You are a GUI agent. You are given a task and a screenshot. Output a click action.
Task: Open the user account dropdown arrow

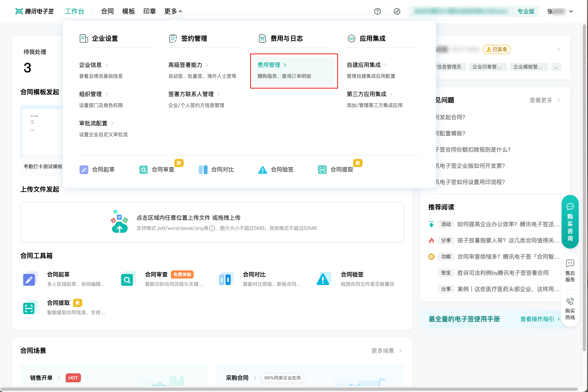click(x=571, y=11)
